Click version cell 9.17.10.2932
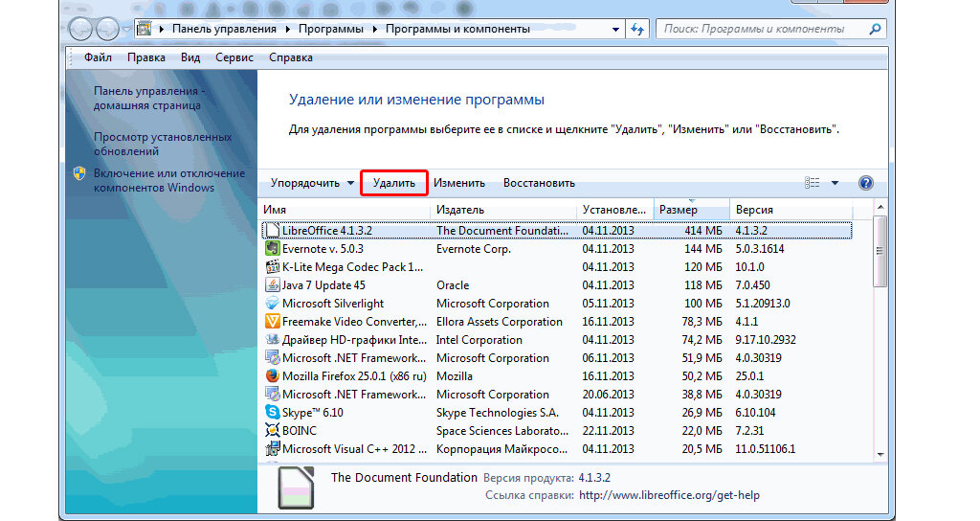980x521 pixels. (766, 339)
